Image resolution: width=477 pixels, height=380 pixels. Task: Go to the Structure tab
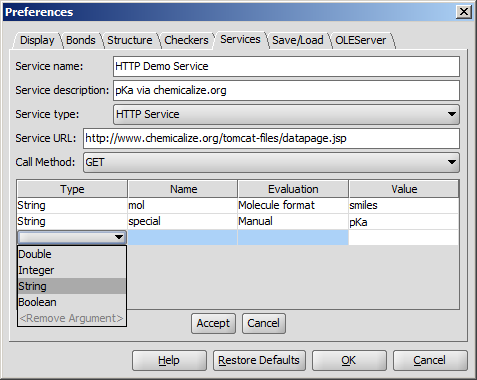click(x=130, y=40)
